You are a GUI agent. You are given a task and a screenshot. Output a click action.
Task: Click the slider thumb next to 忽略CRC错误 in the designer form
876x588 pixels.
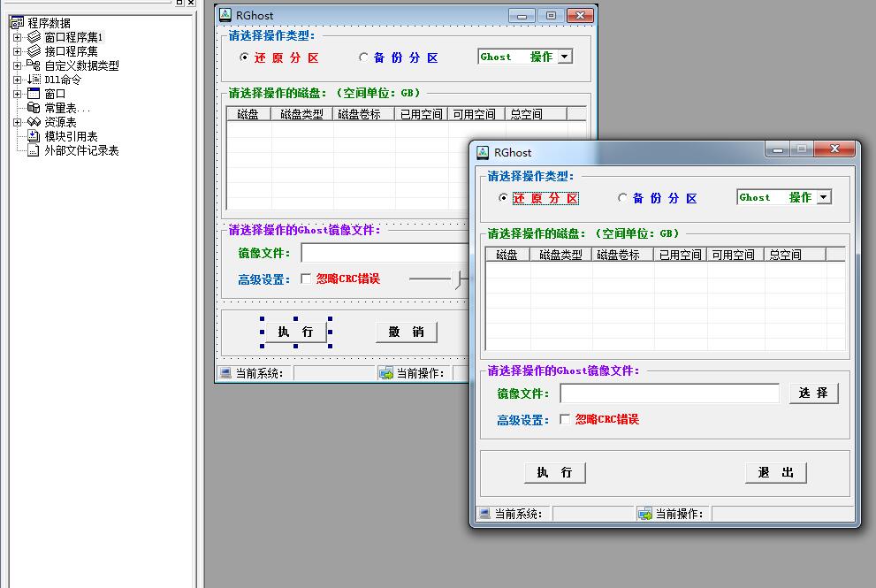[459, 279]
